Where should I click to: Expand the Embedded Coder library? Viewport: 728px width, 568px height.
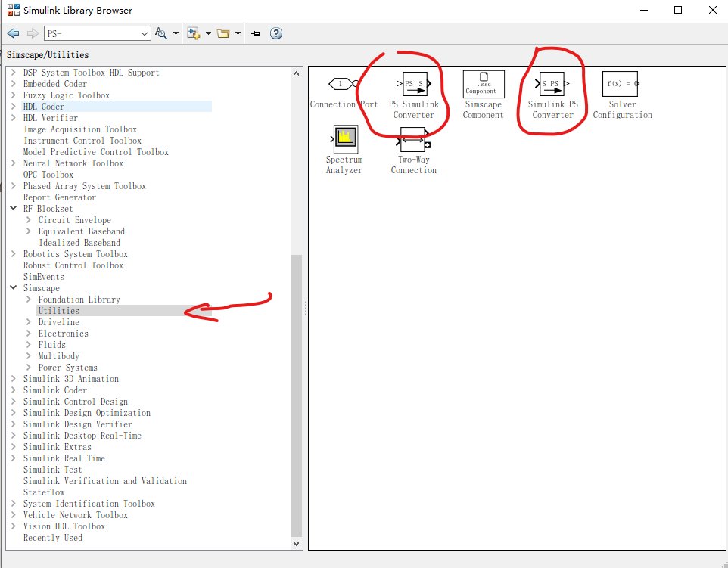tap(14, 83)
